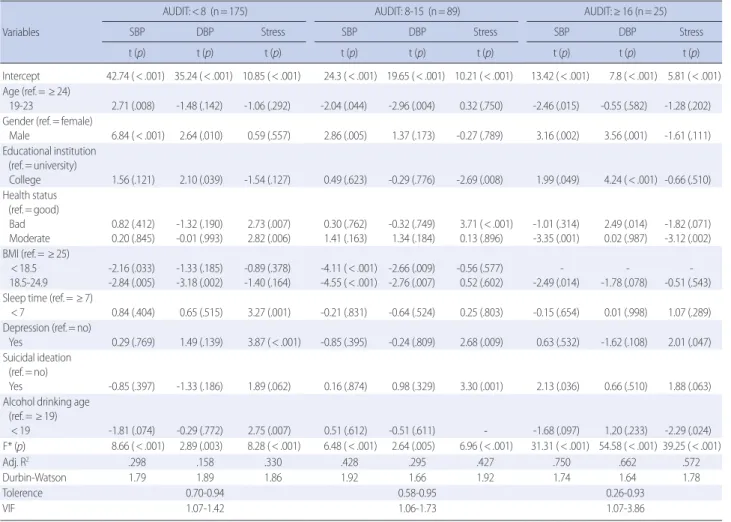
Task: Click the intercept value '19.65 (<.001)'
Action: 416,76
